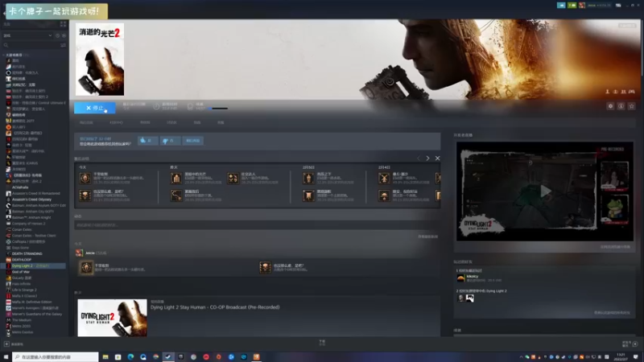Select Company of Heroes 2 in the library
The height and width of the screenshot is (362, 644).
[28, 224]
